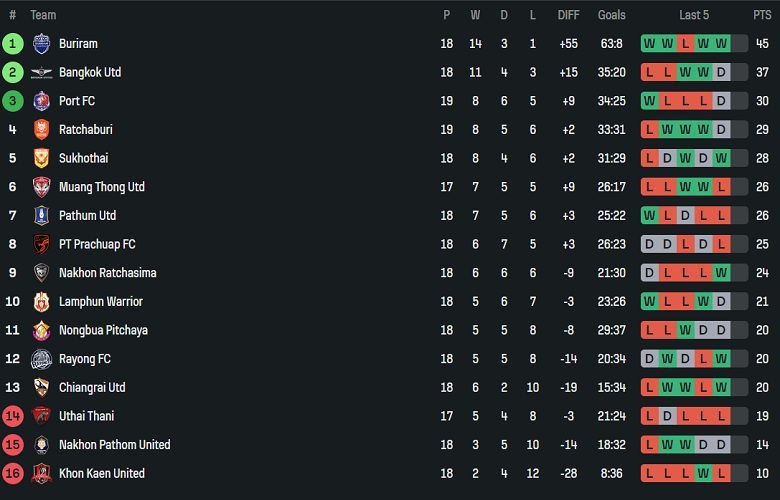
Task: Click the Khon Kaen United badge
Action: pyautogui.click(x=41, y=474)
